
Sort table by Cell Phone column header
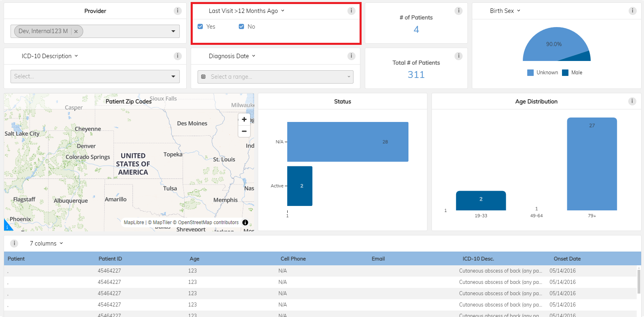[293, 259]
